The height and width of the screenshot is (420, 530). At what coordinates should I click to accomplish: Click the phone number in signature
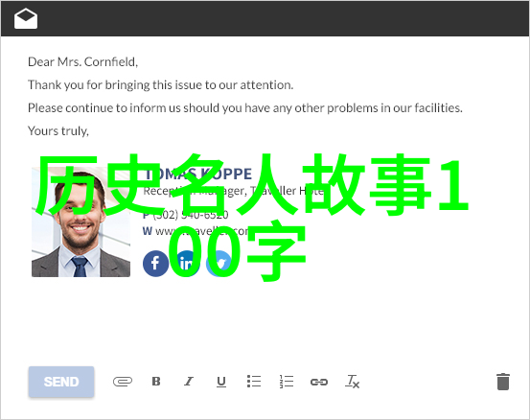(191, 215)
